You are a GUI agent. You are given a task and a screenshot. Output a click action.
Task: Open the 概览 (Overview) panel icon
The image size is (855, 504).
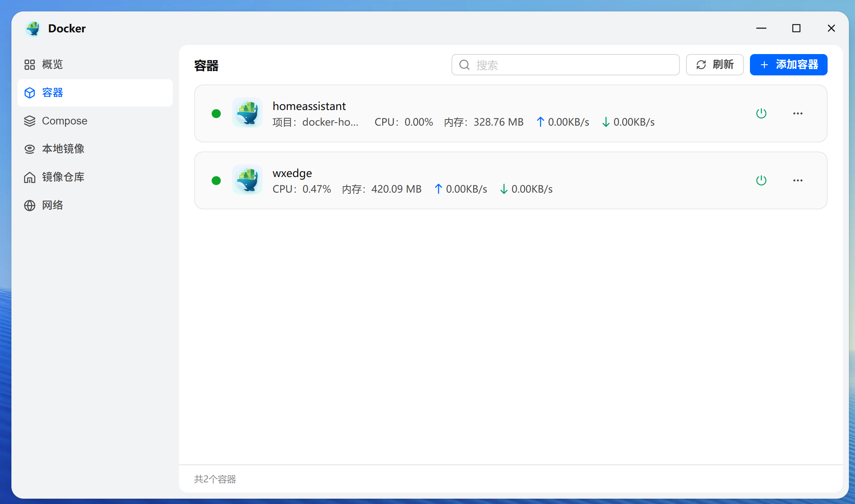coord(30,64)
